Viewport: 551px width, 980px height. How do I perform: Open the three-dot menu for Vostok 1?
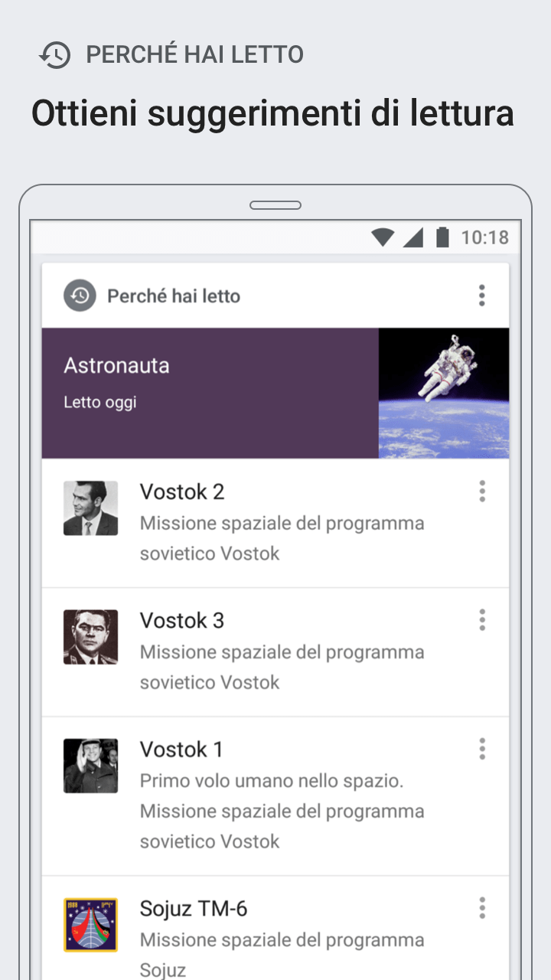481,749
